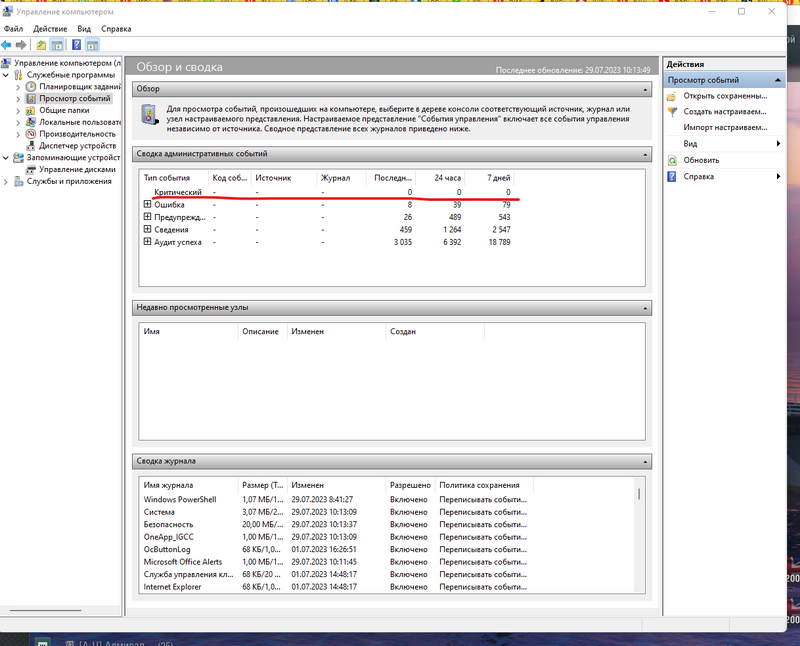Click the Up one level folder icon
Image resolution: width=800 pixels, height=646 pixels.
[41, 45]
